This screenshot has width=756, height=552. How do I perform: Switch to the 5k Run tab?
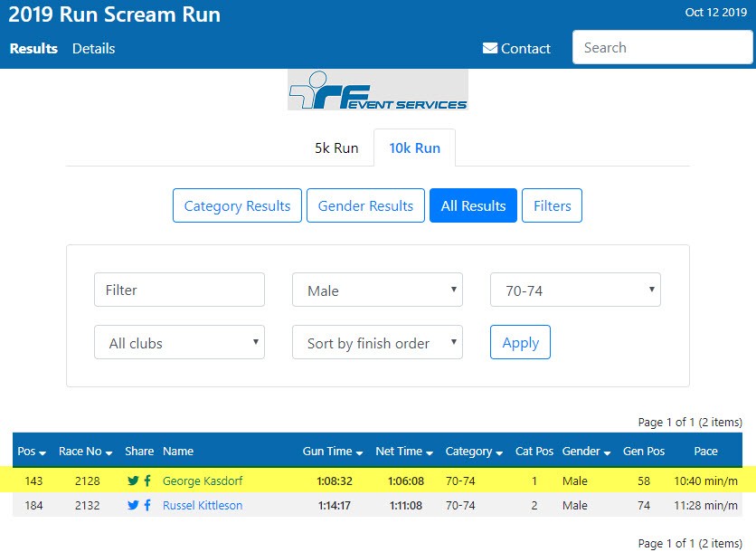336,148
